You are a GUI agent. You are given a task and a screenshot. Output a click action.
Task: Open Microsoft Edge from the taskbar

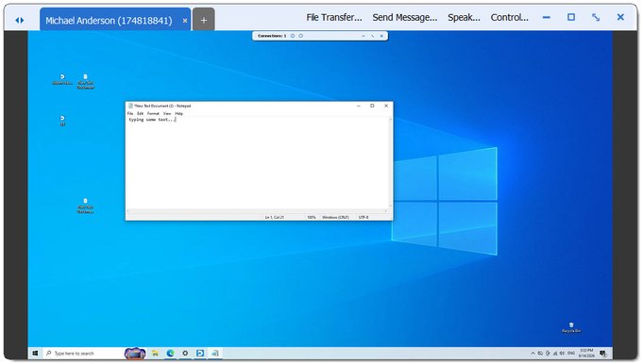[170, 353]
